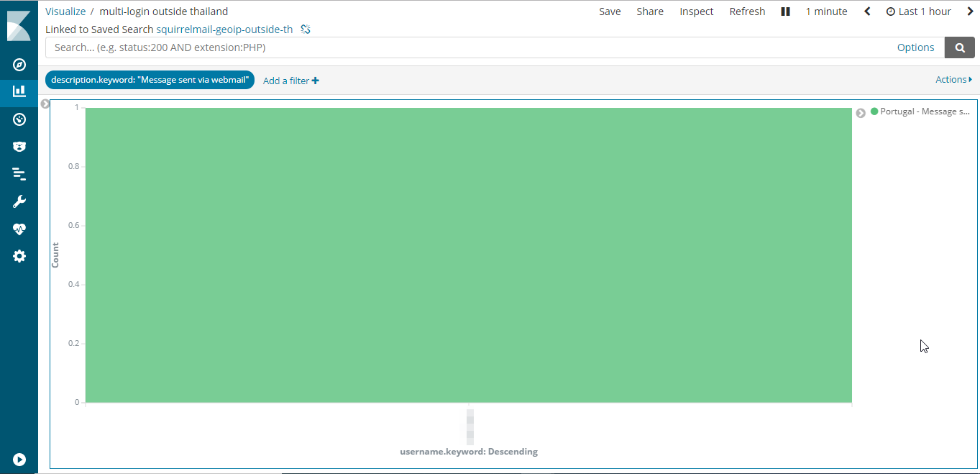Click the Add a filter link

click(x=290, y=81)
